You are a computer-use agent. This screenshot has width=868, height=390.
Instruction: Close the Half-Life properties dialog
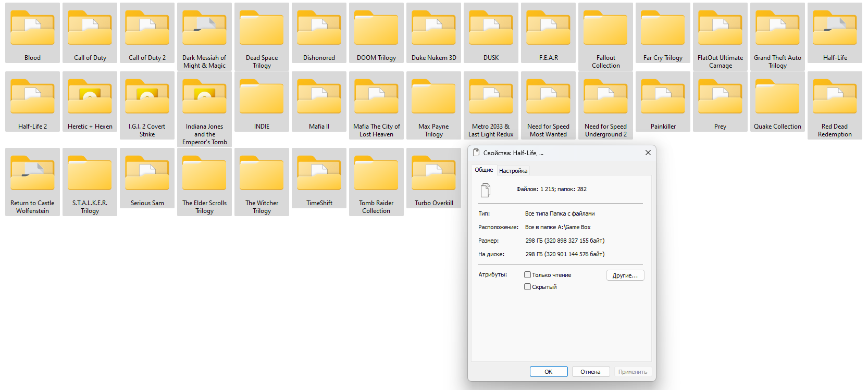pyautogui.click(x=648, y=153)
